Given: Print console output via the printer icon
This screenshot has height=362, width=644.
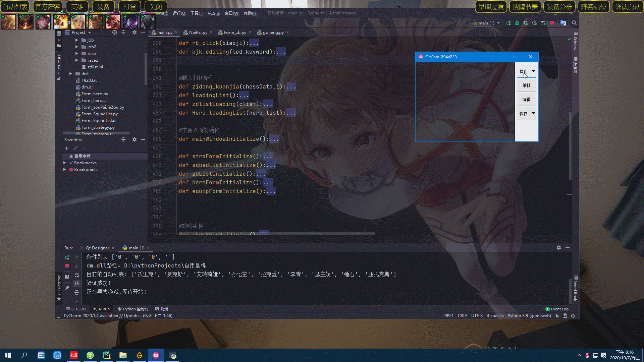Looking at the screenshot, I should pos(77,292).
